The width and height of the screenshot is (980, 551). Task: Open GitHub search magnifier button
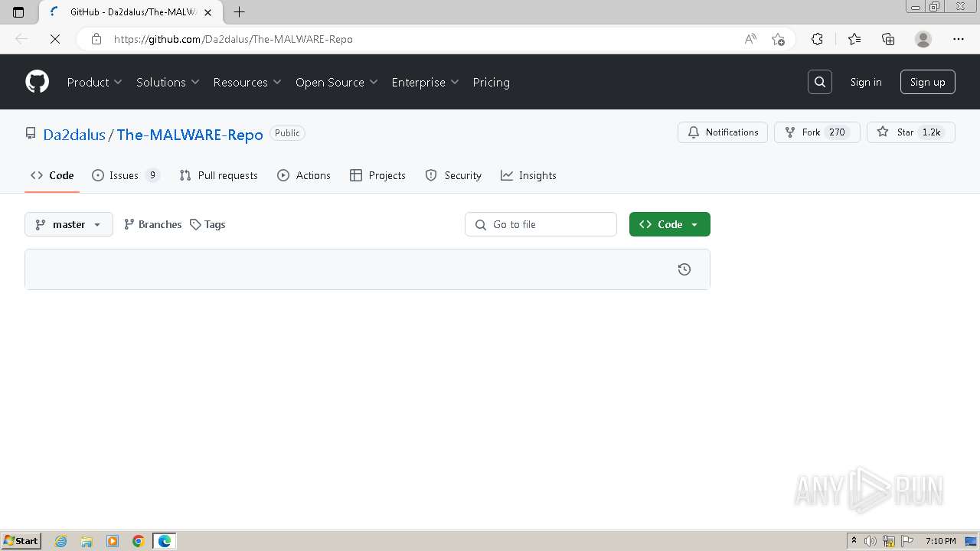click(x=819, y=82)
